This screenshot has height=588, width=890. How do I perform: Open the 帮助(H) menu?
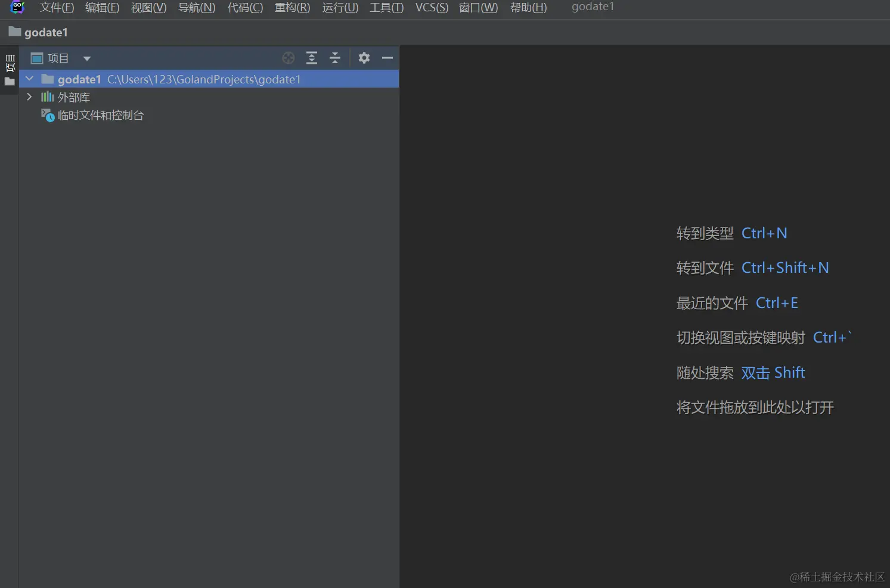528,8
